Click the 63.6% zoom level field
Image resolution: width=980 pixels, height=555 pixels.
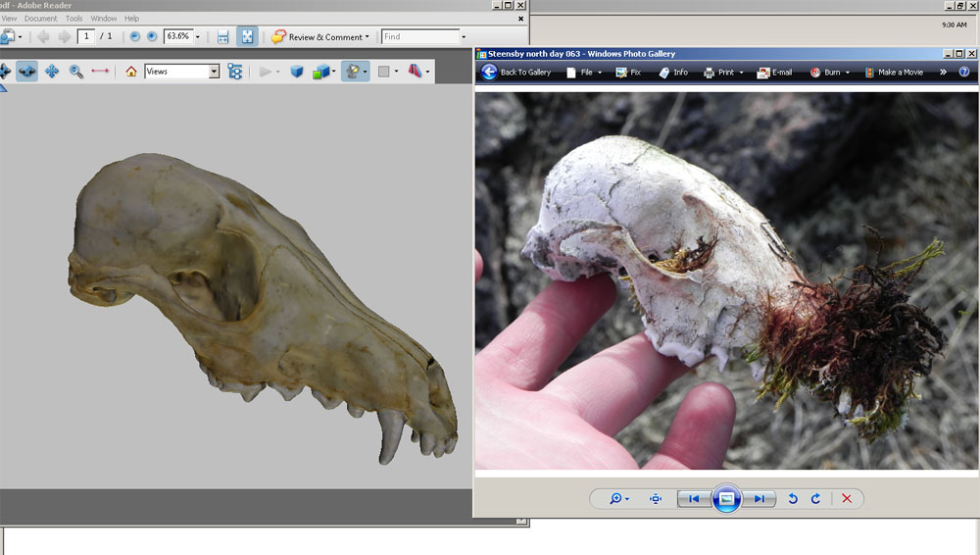(178, 36)
